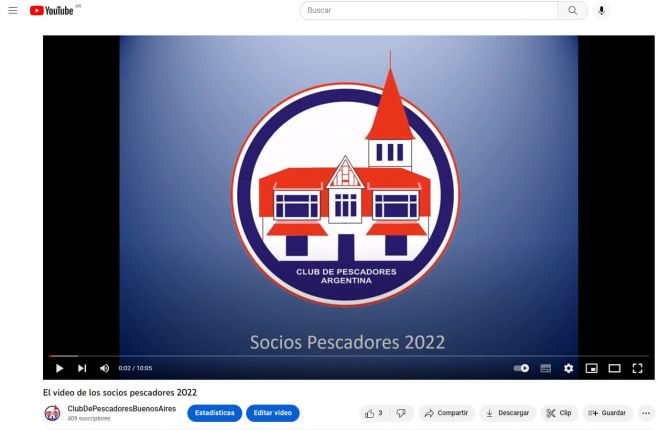
Task: Click the video title El video de los socios pescadores 2022
Action: (120, 393)
